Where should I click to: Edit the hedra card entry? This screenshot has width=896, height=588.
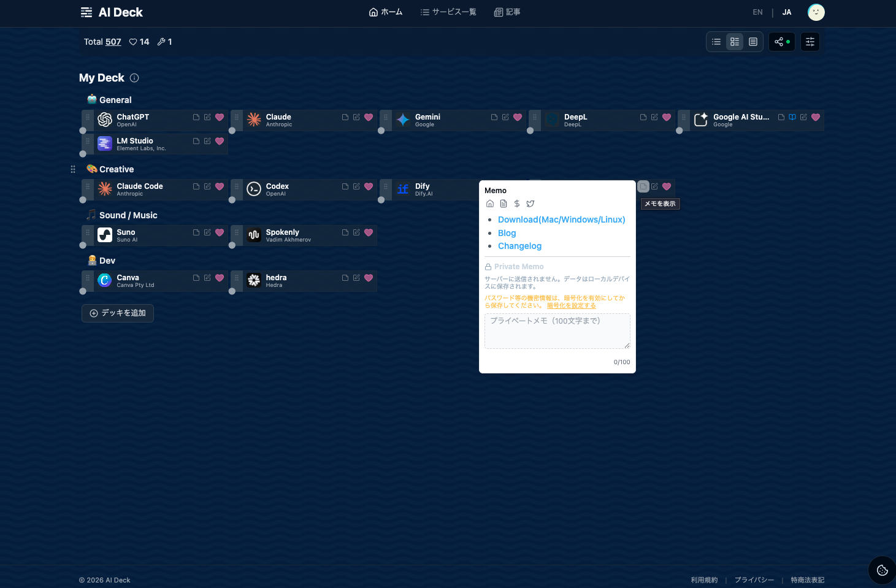click(356, 278)
